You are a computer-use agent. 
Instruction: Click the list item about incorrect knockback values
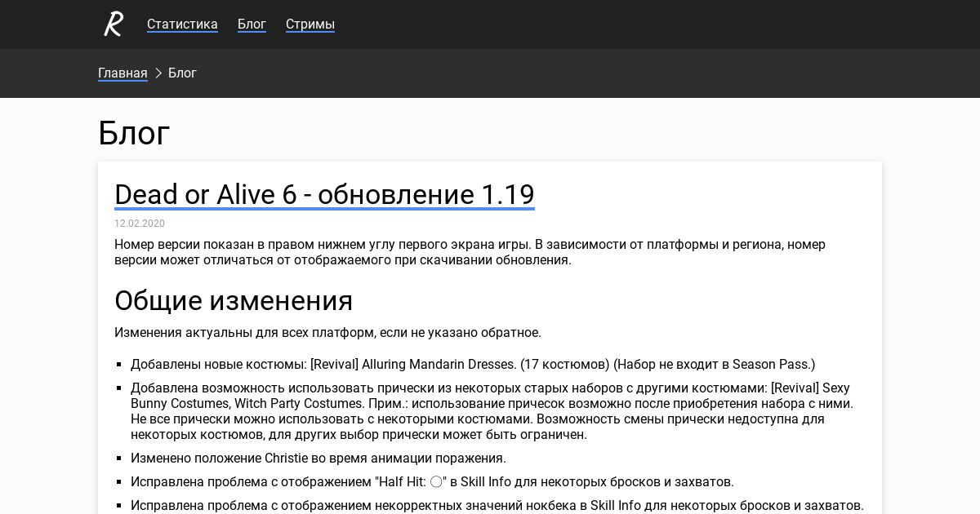pyautogui.click(x=497, y=506)
